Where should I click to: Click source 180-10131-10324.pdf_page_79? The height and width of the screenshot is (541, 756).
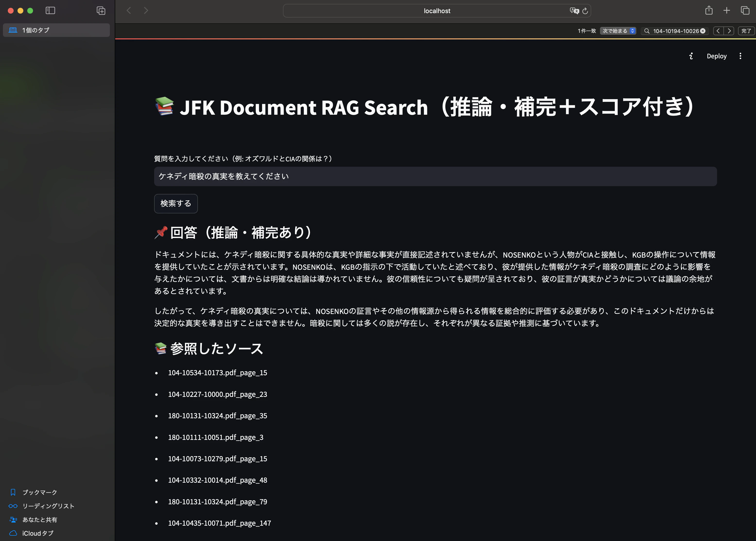[218, 502]
